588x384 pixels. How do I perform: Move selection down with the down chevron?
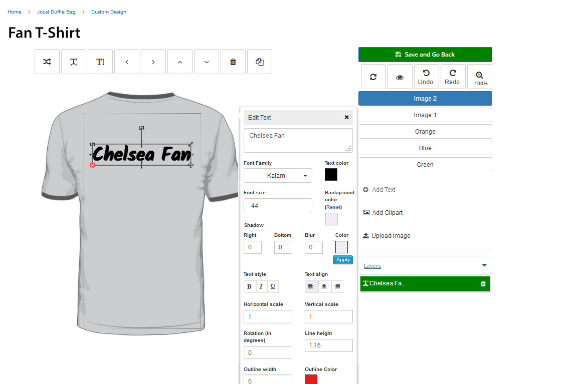tap(207, 62)
